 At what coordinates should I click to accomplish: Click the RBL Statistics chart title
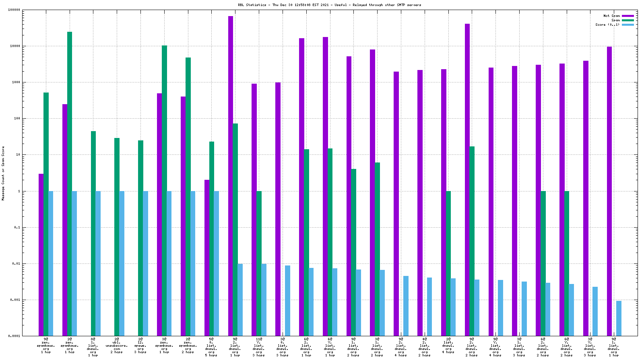[329, 5]
